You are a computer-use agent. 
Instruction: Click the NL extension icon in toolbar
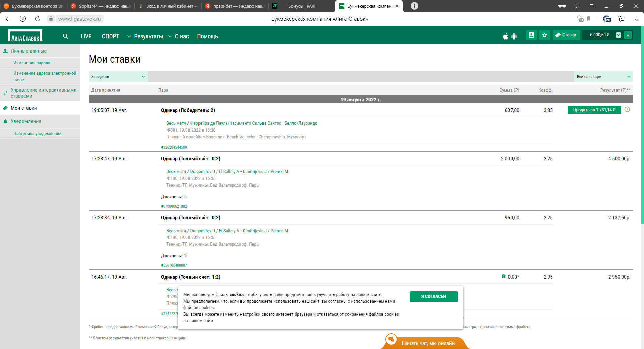tap(607, 19)
